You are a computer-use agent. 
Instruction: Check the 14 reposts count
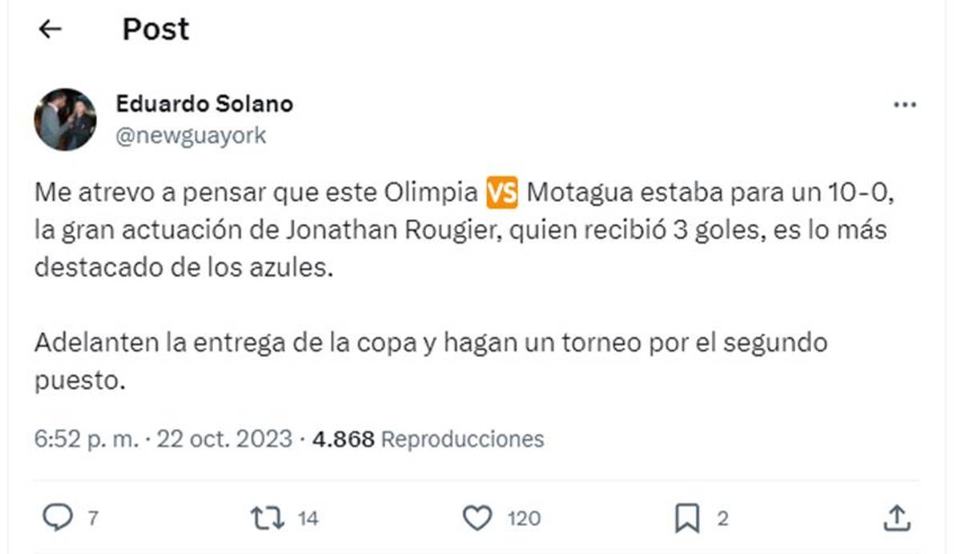(305, 518)
